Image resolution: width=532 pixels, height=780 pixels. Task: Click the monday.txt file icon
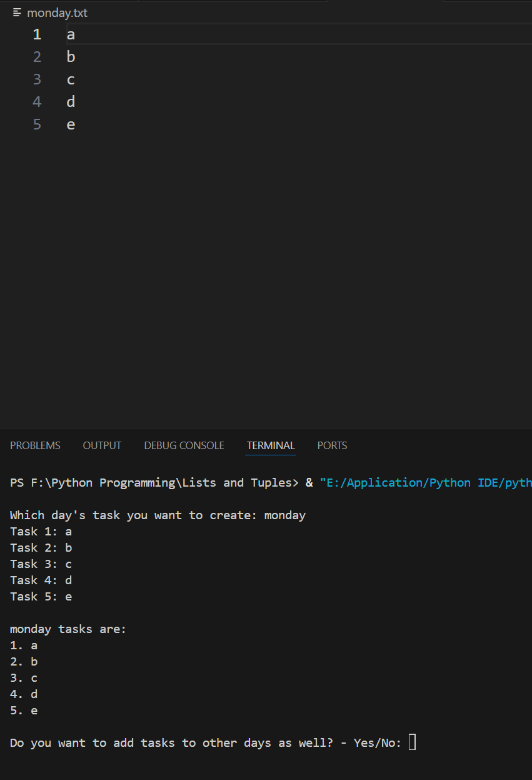[17, 13]
